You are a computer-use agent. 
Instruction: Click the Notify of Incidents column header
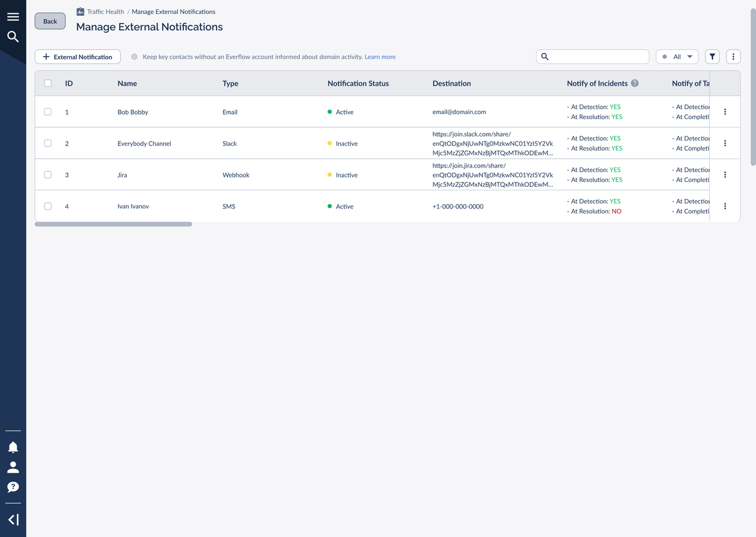pos(597,83)
